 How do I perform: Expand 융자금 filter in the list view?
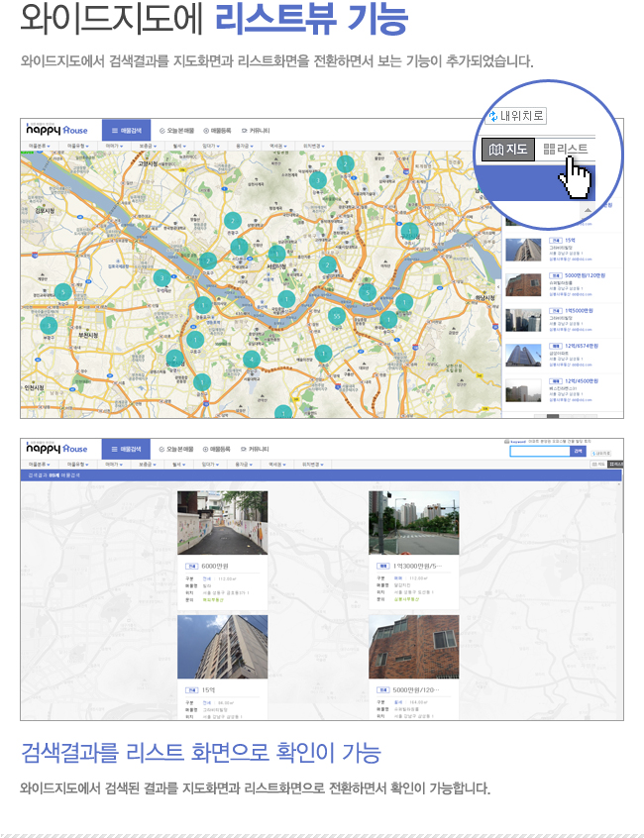[245, 465]
